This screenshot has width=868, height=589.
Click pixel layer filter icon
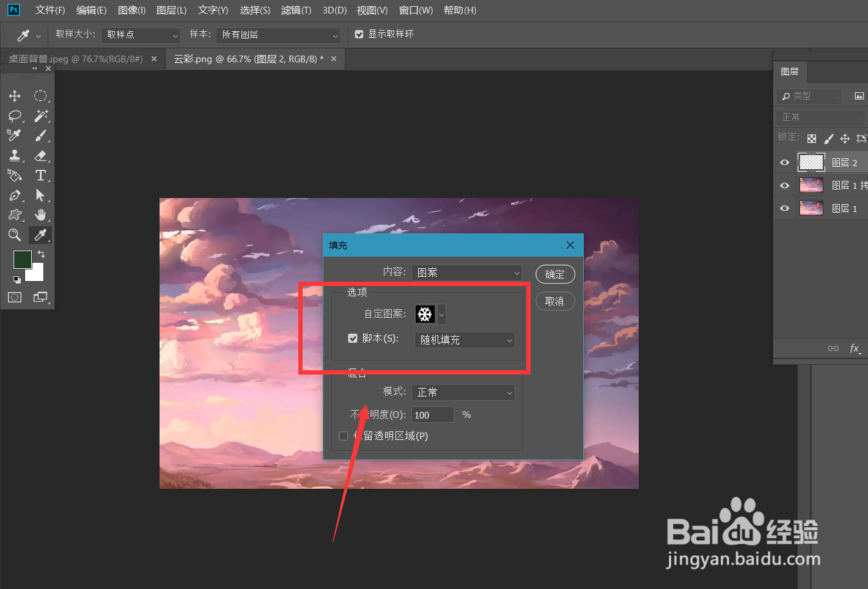pyautogui.click(x=859, y=96)
